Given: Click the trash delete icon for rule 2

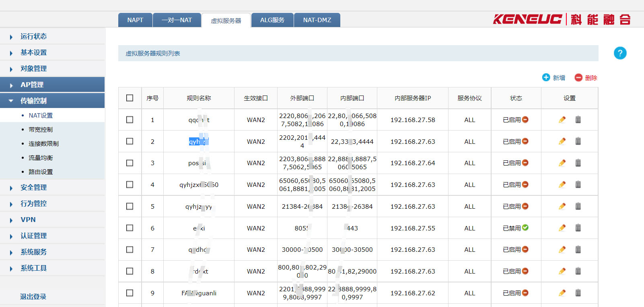Looking at the screenshot, I should [578, 141].
